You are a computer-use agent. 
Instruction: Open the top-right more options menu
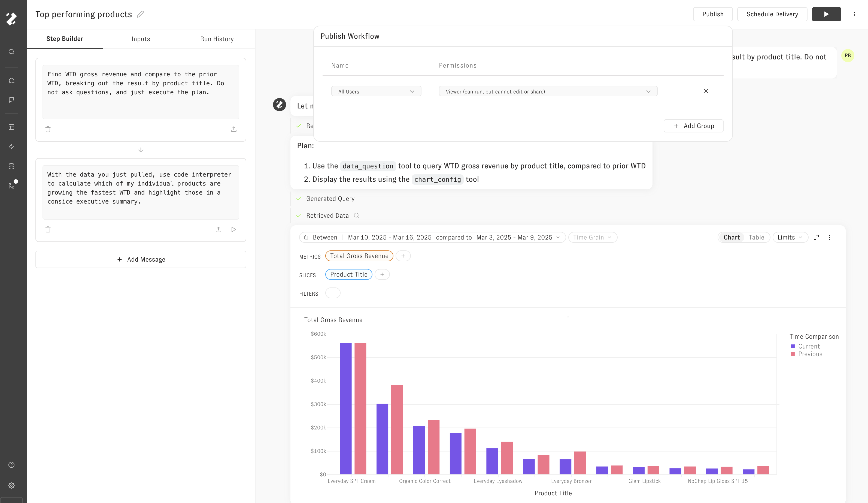pyautogui.click(x=854, y=14)
